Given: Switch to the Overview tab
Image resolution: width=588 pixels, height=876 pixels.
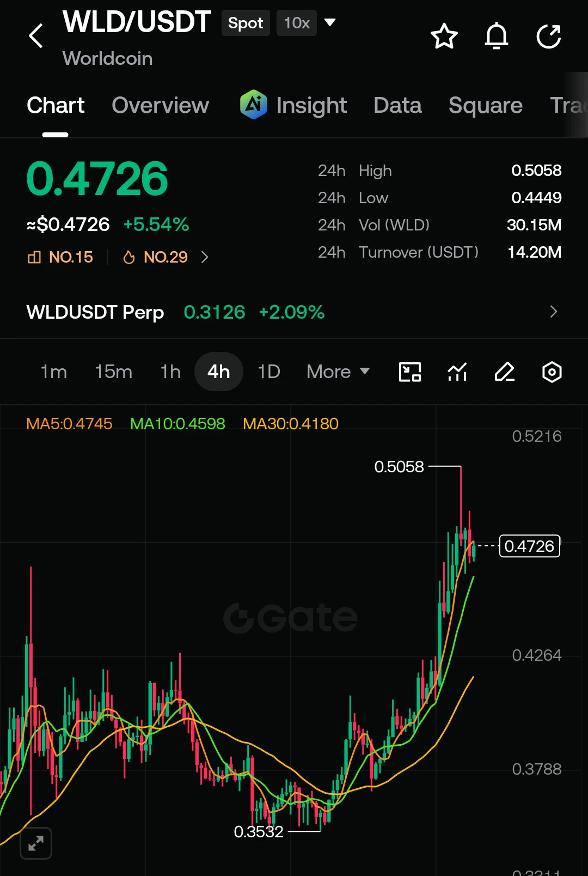Looking at the screenshot, I should coord(160,105).
